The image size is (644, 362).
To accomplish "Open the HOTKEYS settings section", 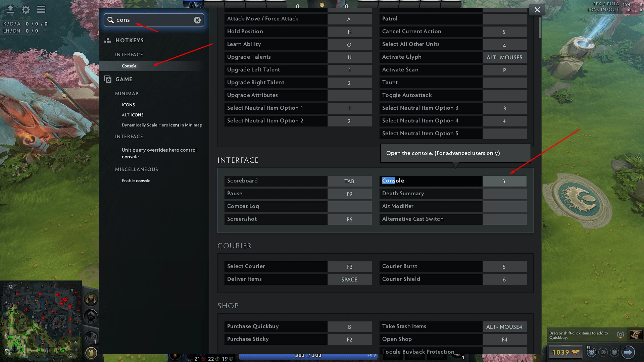I will (x=130, y=40).
